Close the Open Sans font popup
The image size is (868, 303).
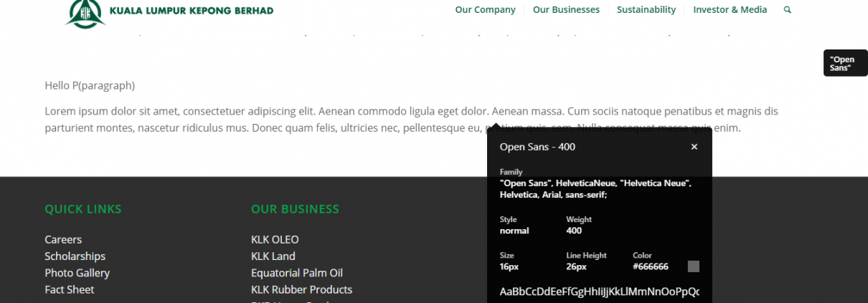point(694,147)
